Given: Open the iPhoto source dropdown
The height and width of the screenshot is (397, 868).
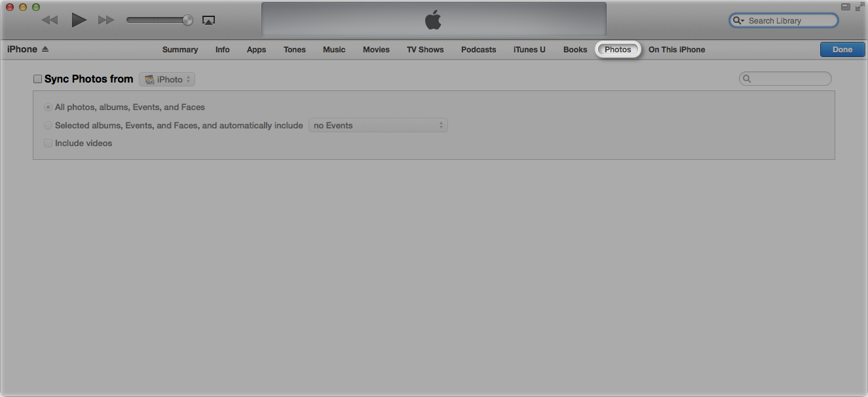Looking at the screenshot, I should click(x=167, y=79).
